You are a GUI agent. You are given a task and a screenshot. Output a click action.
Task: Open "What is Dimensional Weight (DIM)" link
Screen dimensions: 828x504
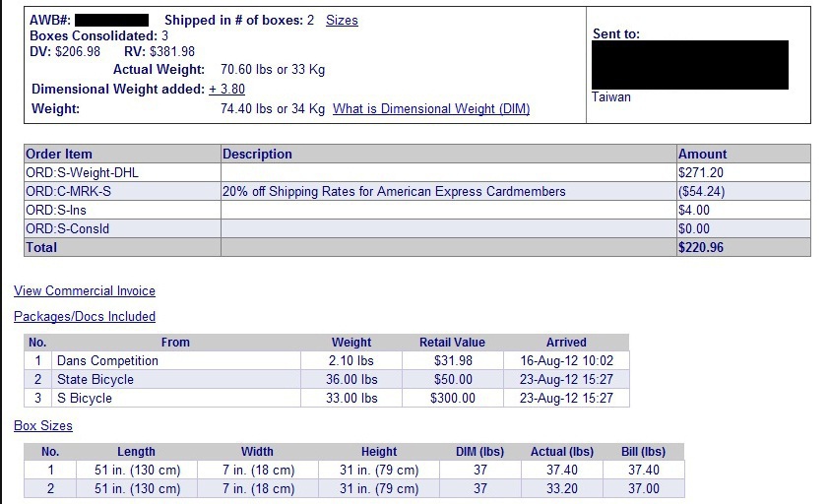point(431,109)
